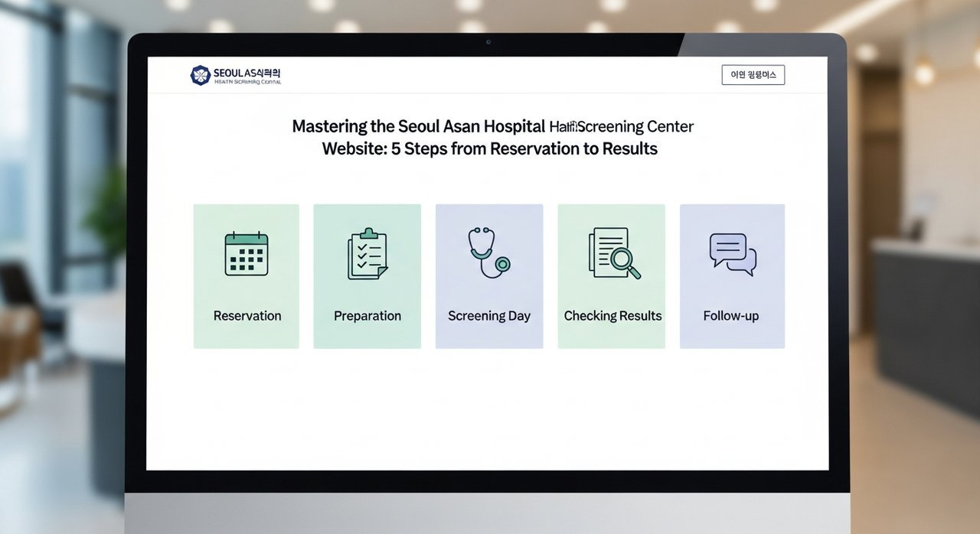
Task: Click the stethoscope icon for Screening Day
Action: coord(488,252)
